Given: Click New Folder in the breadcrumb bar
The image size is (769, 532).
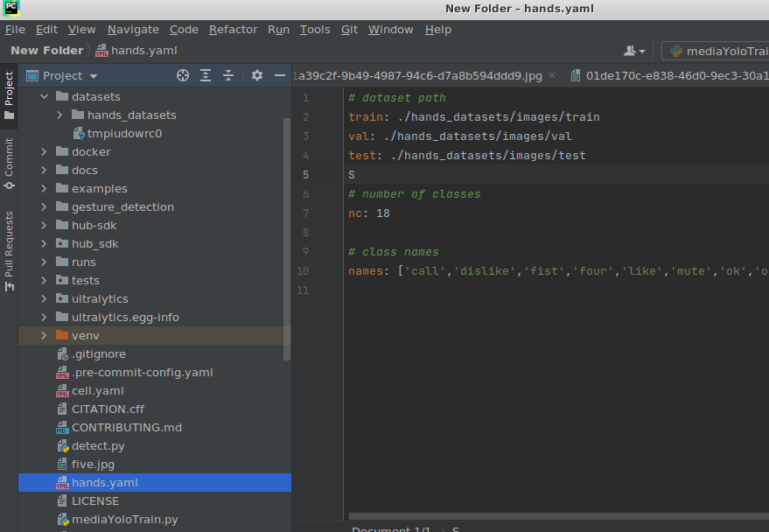Looking at the screenshot, I should click(47, 51).
